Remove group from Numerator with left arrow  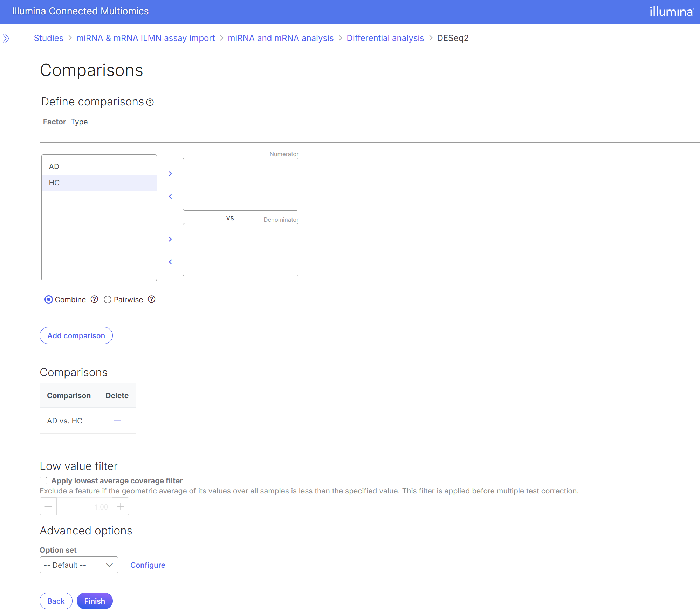coord(170,196)
